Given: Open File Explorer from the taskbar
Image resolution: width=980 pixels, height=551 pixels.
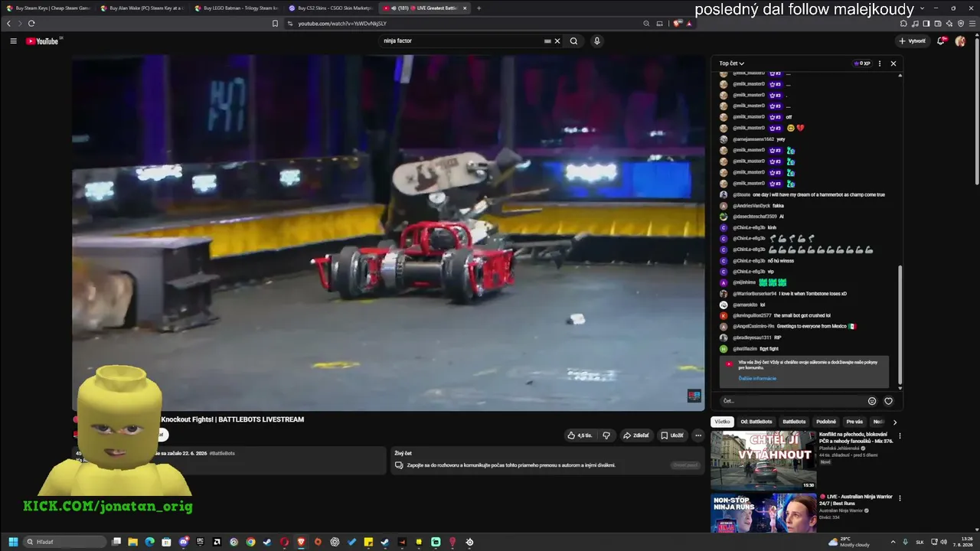Looking at the screenshot, I should pyautogui.click(x=132, y=542).
